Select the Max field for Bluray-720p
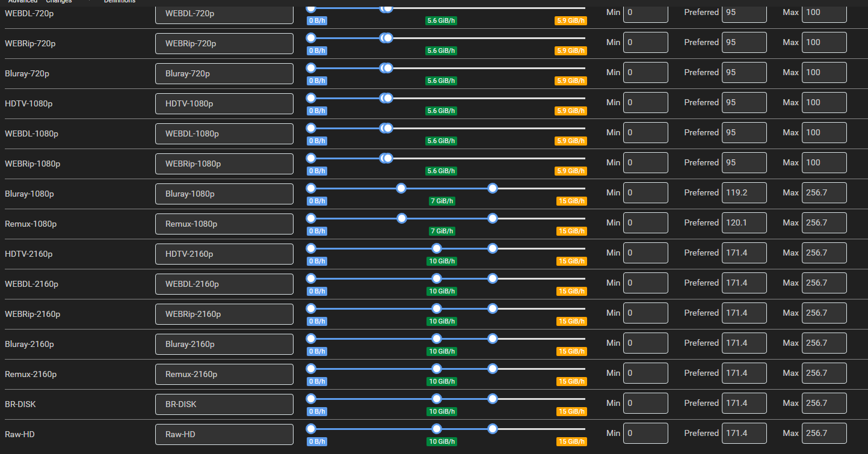This screenshot has height=454, width=868. point(824,73)
